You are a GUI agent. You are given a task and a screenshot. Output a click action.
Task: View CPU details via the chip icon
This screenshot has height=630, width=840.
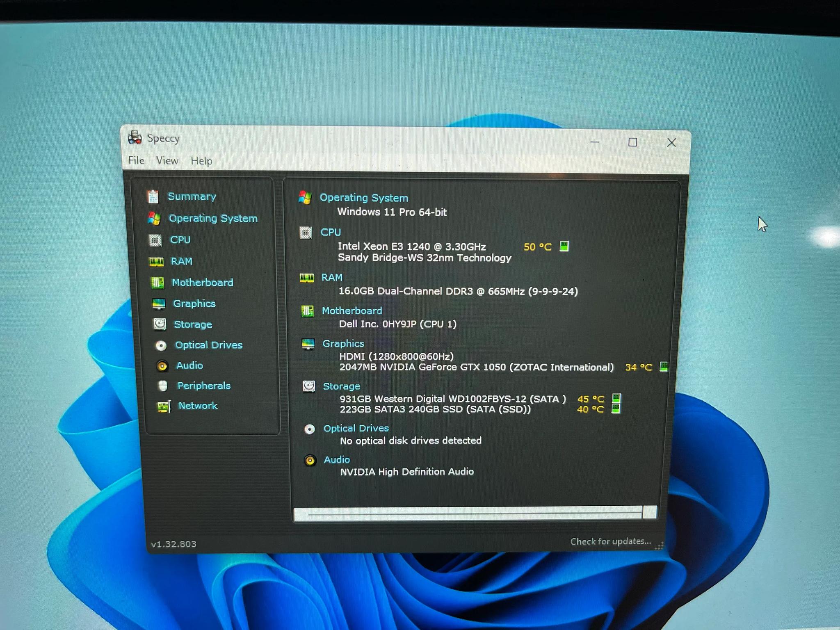pyautogui.click(x=155, y=240)
